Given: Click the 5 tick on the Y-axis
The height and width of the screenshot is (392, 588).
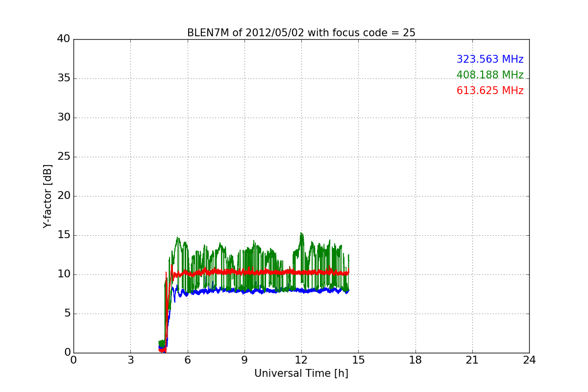Looking at the screenshot, I should [x=67, y=314].
